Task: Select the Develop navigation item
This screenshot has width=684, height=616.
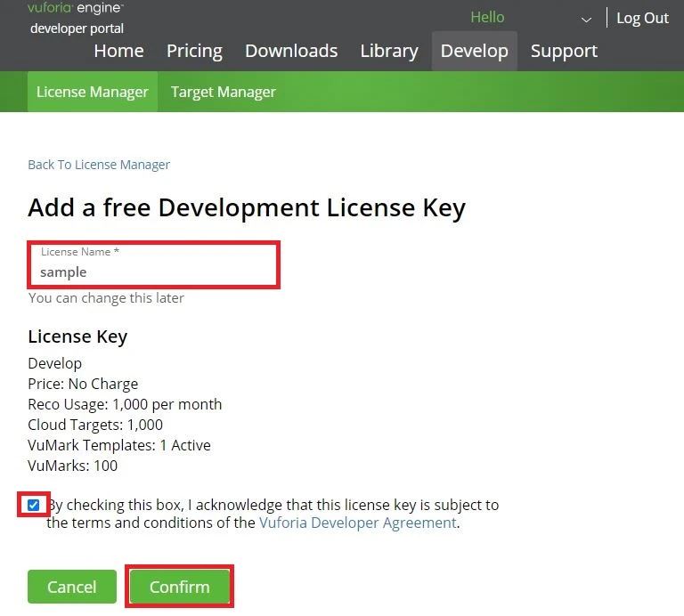Action: tap(475, 51)
